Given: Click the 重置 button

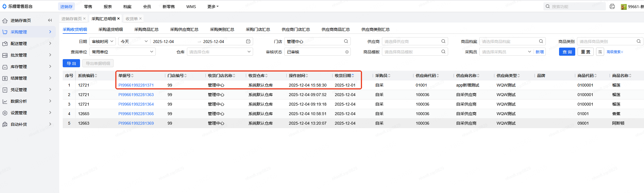Looking at the screenshot, I should [x=586, y=52].
